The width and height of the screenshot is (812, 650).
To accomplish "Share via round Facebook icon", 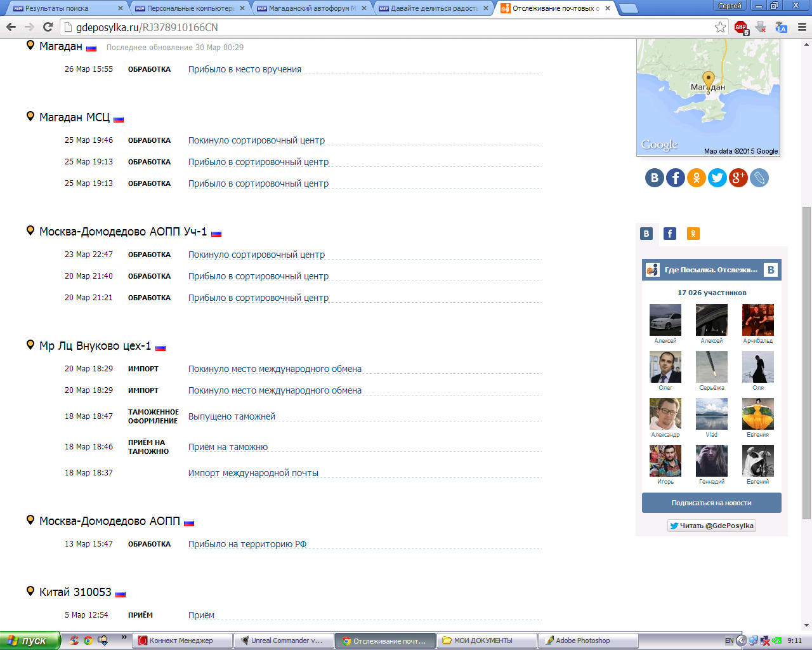I will pyautogui.click(x=676, y=178).
